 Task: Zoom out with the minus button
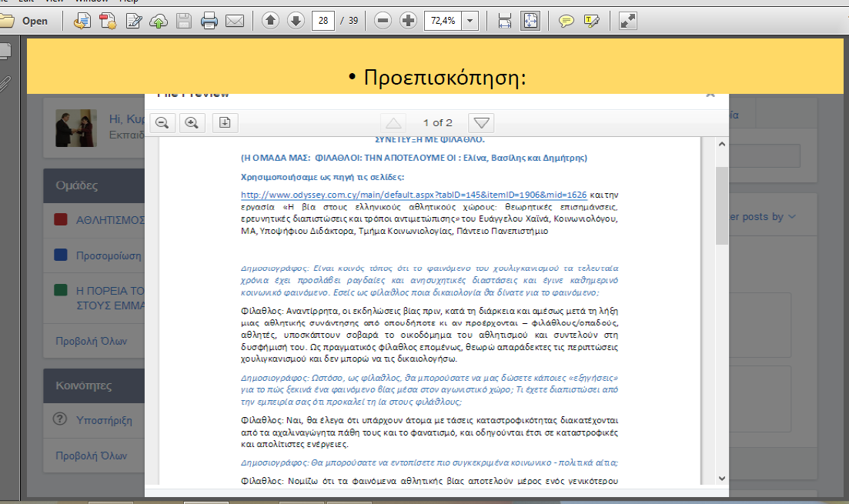coord(383,21)
